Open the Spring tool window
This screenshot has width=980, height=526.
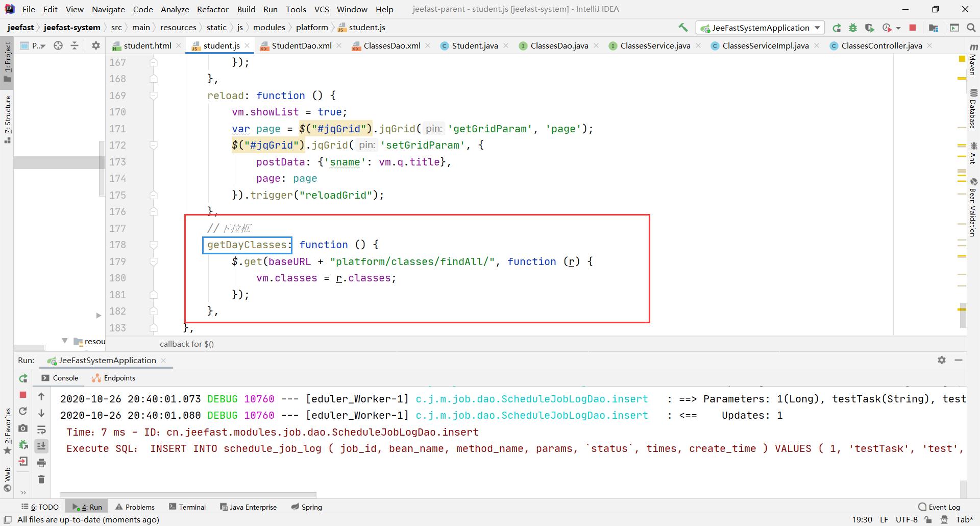[306, 507]
